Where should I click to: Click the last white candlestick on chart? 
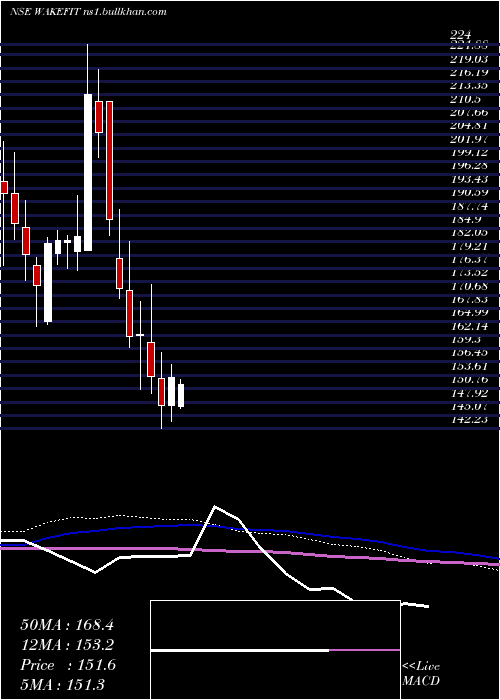[181, 396]
